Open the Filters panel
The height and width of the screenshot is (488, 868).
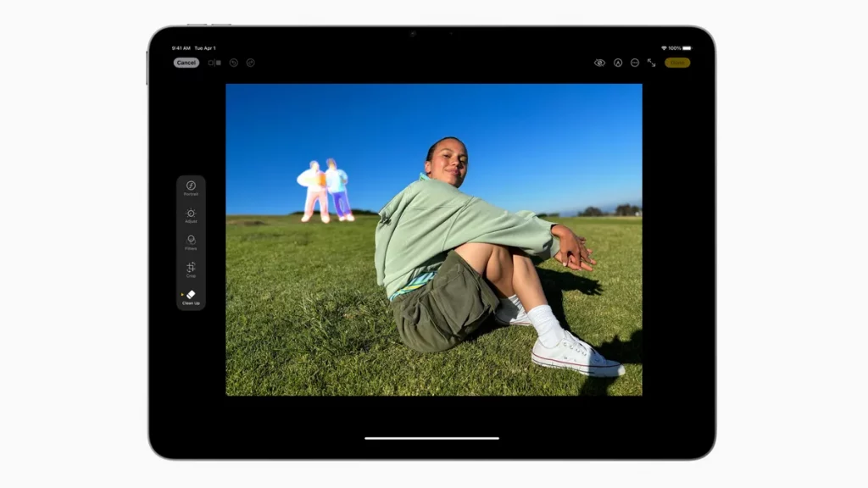(x=191, y=244)
